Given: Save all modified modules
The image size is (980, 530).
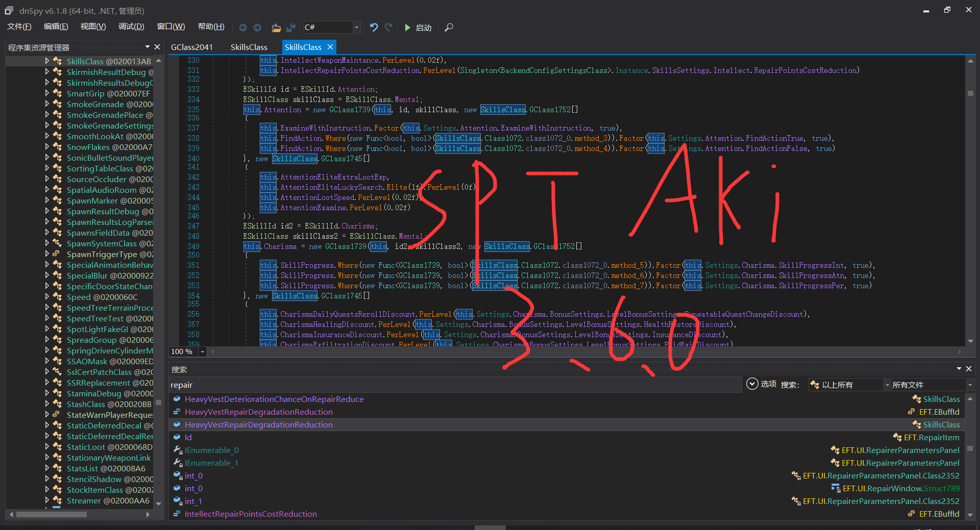Looking at the screenshot, I should pos(291,28).
